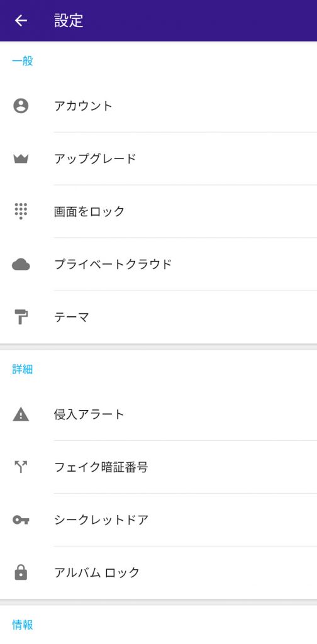Open シークレットドア option

tap(158, 519)
